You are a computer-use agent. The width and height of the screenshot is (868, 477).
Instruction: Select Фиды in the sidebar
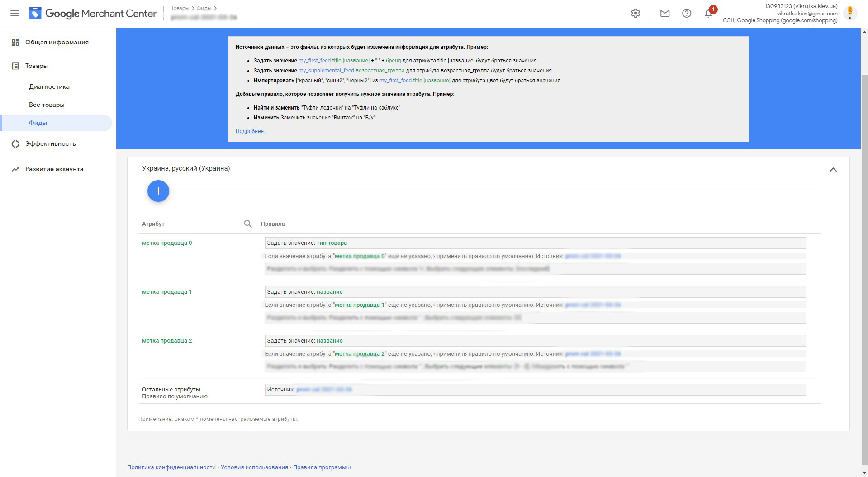tap(56, 123)
